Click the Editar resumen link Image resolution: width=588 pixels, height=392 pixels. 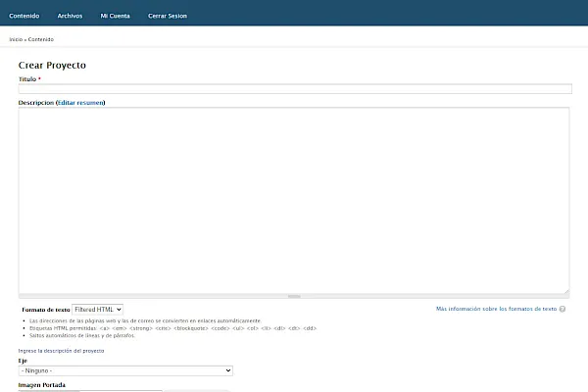[80, 103]
